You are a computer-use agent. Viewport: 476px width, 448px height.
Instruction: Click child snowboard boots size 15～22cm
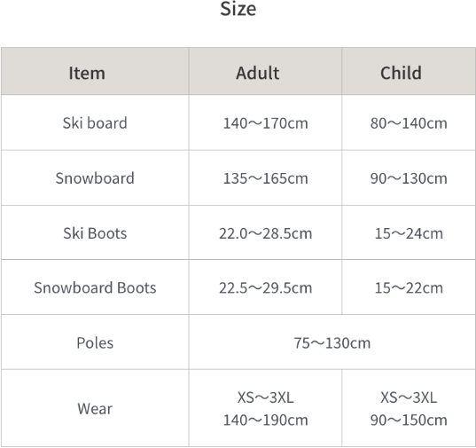pos(409,288)
